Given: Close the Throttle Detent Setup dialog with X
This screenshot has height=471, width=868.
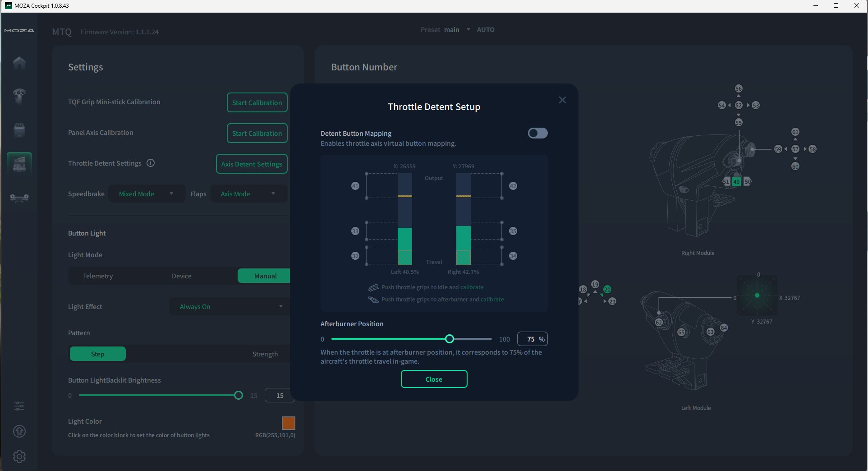Looking at the screenshot, I should click(x=562, y=100).
